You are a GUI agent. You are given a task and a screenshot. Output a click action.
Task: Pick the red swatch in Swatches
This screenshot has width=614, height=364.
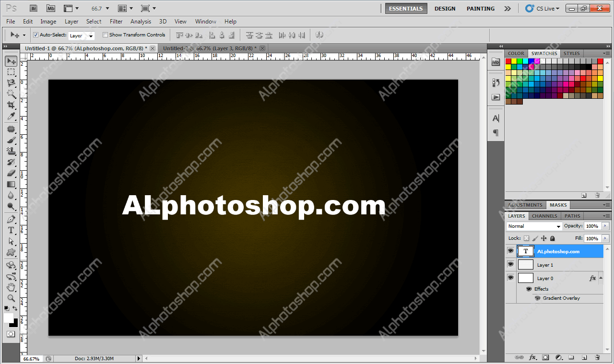tap(508, 61)
